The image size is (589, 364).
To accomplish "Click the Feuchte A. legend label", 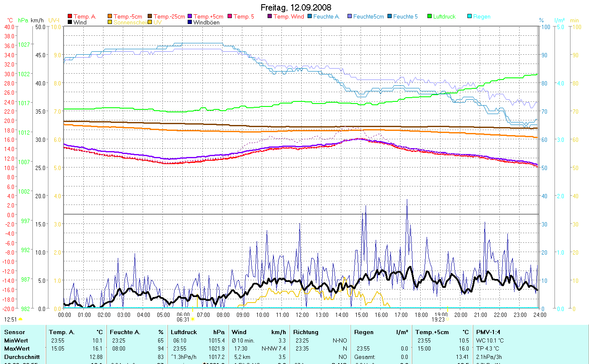I will [326, 17].
